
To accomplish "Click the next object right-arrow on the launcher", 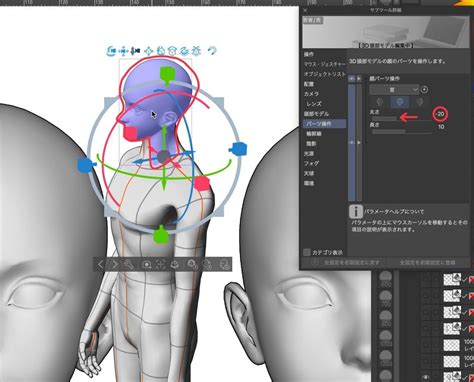I will point(114,265).
